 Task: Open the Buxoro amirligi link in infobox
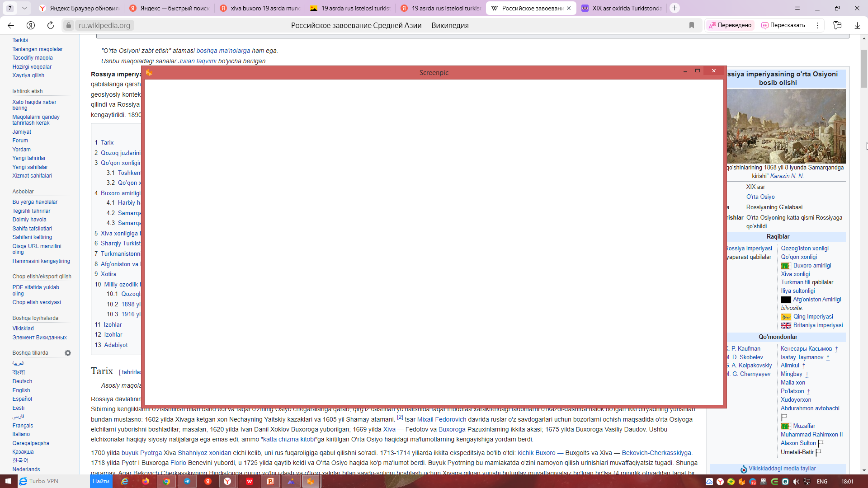coord(812,266)
